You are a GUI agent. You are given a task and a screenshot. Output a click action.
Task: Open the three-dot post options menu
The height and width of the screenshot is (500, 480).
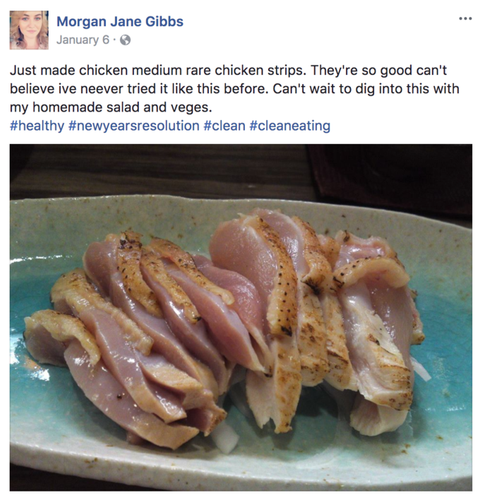(465, 19)
